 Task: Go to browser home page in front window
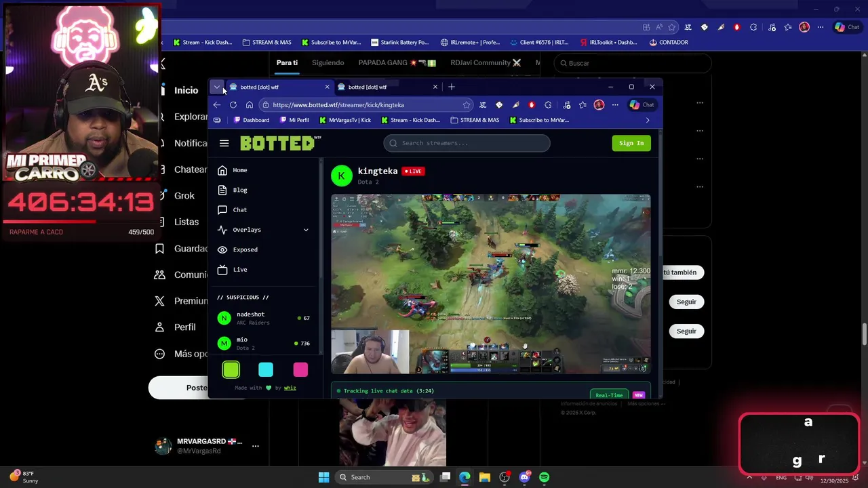pos(250,105)
